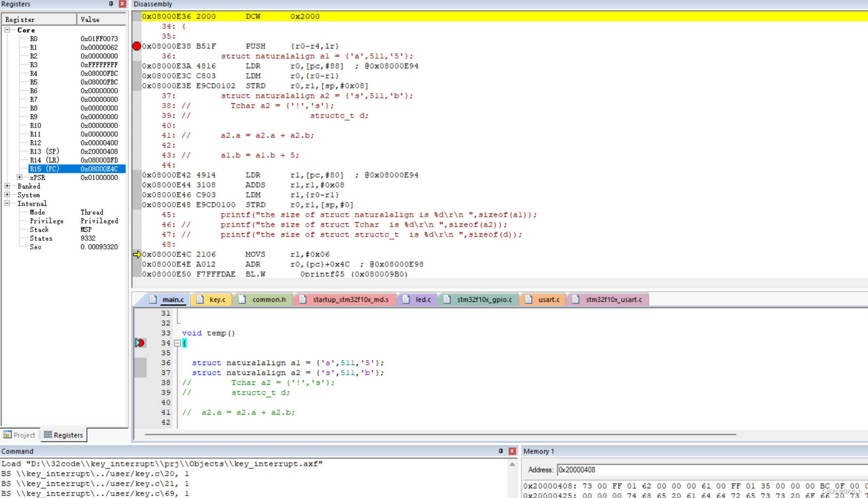Click void temp() on source line 33

click(x=208, y=333)
